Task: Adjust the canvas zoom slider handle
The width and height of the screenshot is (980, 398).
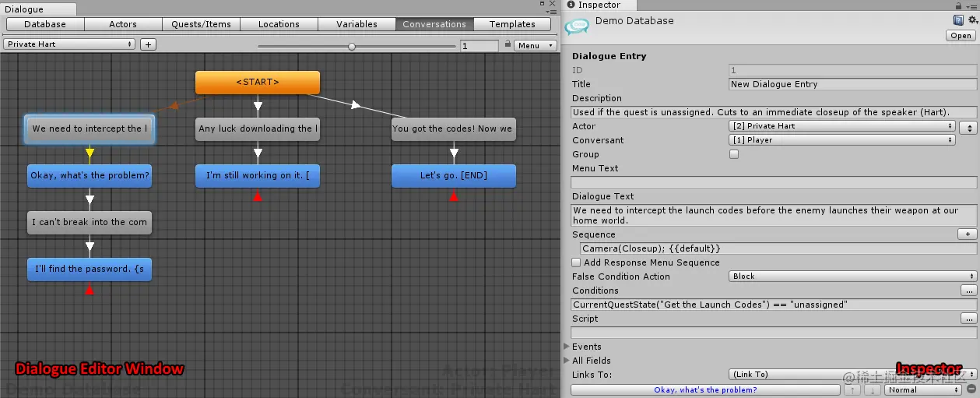Action: tap(352, 46)
